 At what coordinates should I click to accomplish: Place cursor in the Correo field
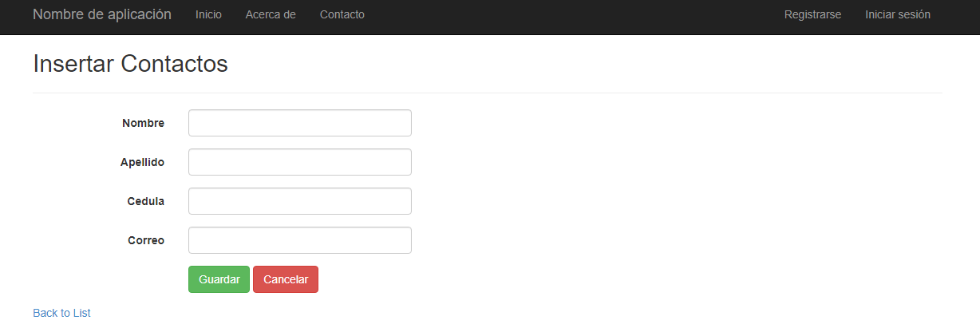(x=299, y=240)
